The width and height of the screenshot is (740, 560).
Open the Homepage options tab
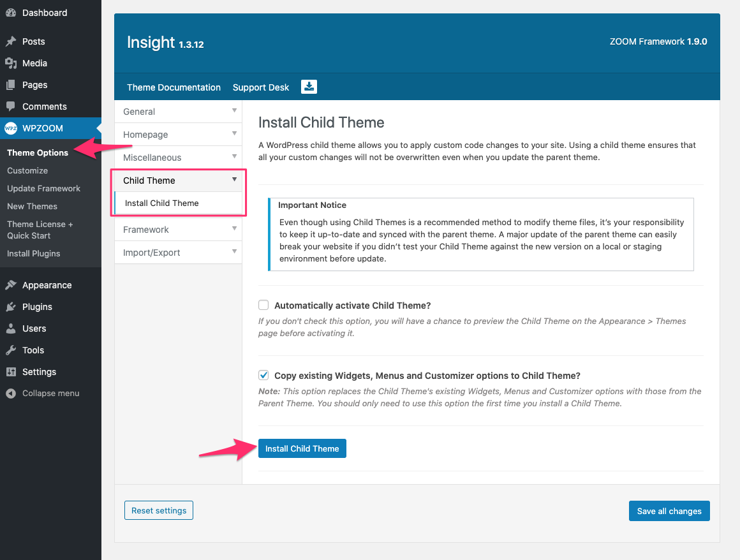[179, 135]
